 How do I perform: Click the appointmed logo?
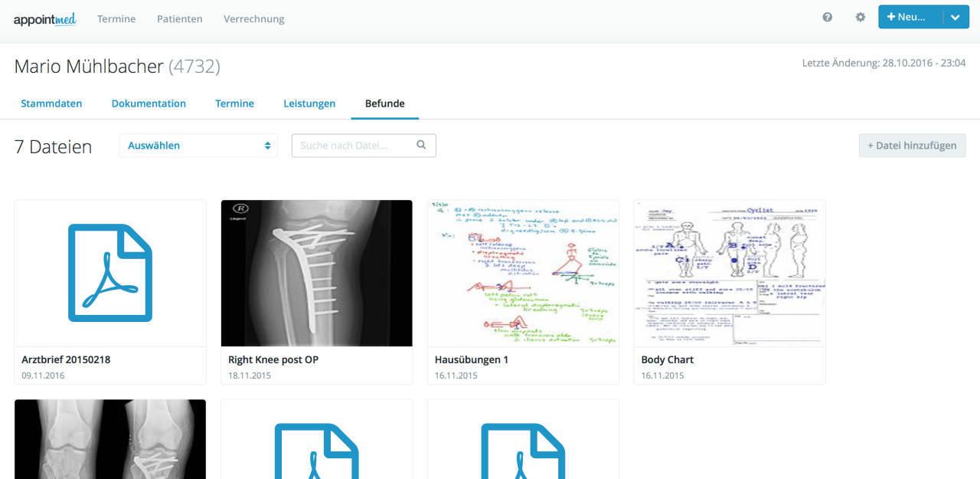[x=44, y=19]
